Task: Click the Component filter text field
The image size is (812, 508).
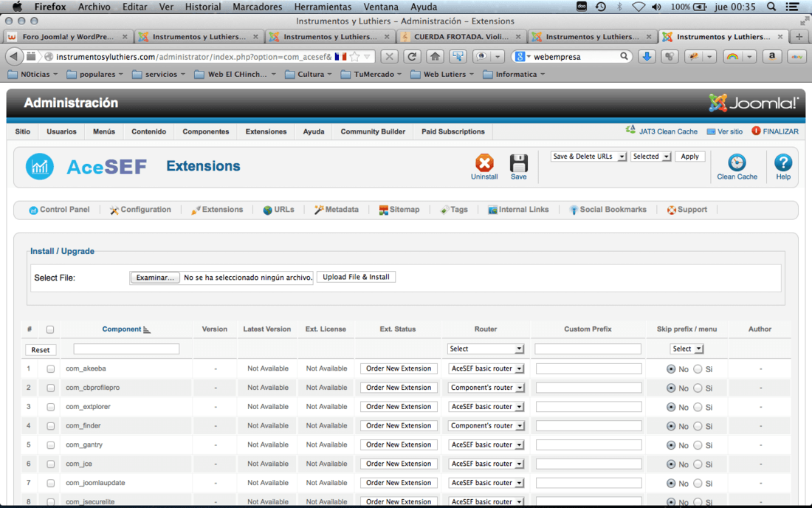Action: click(x=126, y=349)
